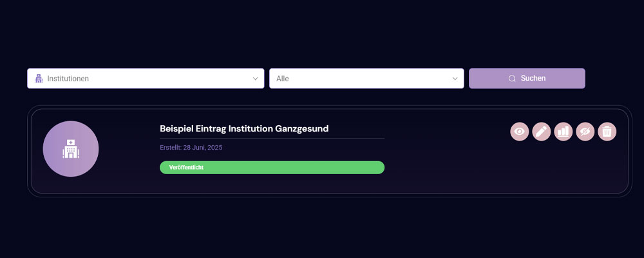Open Beispiel Eintrag Institution Ganzgesund title
Viewport: 644px width, 258px height.
tap(244, 128)
